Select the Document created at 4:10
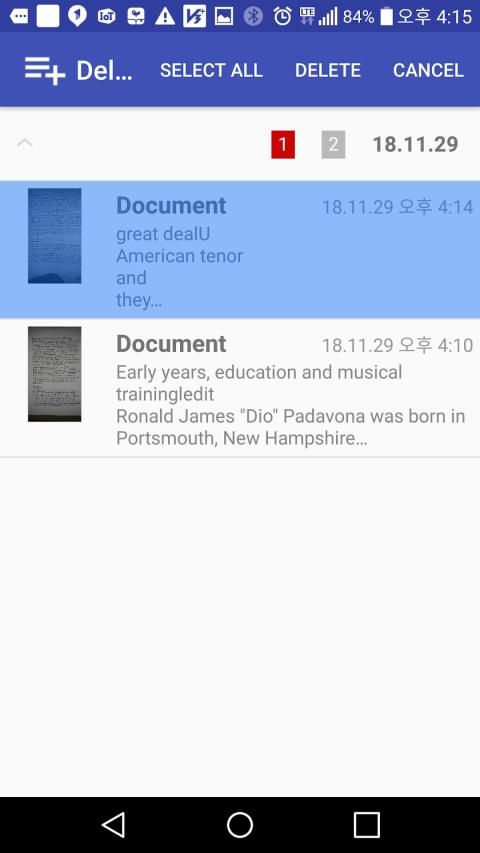This screenshot has width=480, height=853. [x=240, y=388]
